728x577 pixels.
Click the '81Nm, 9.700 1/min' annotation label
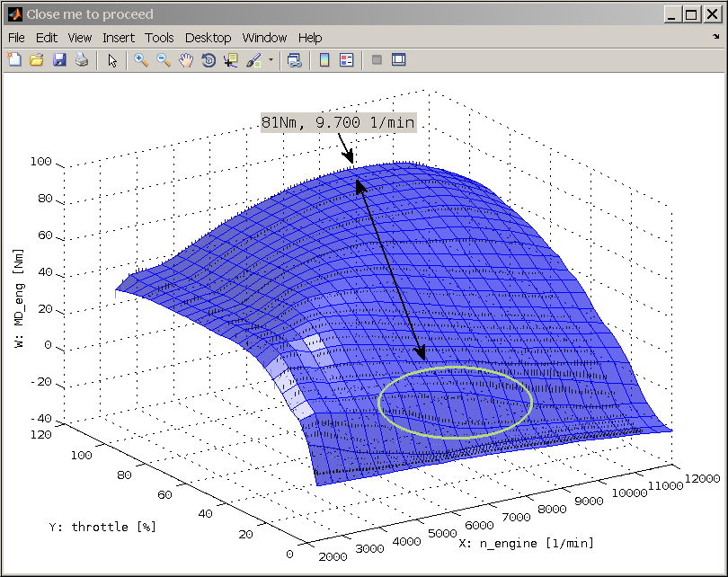click(x=339, y=122)
